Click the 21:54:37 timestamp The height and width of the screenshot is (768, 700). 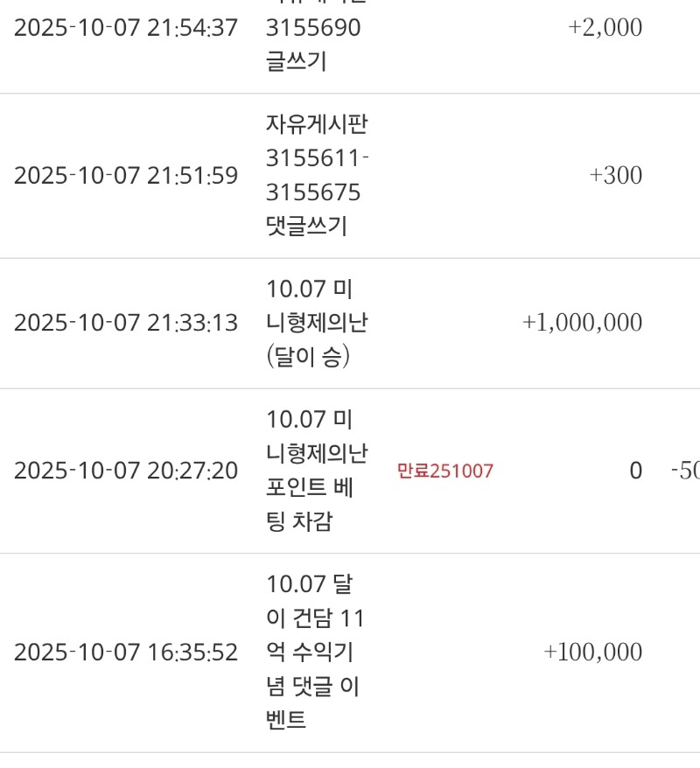coord(126,28)
